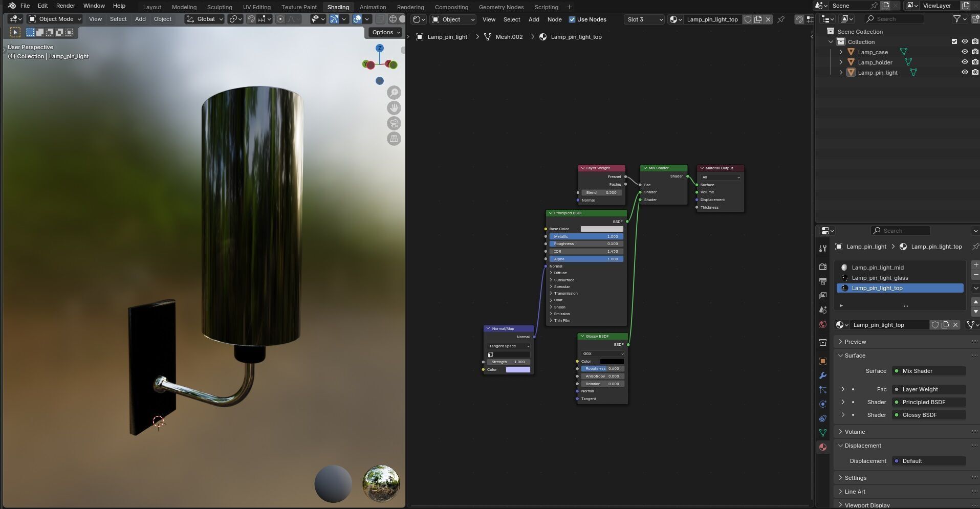Expand Lamp_case in outliner
980x509 pixels.
pos(841,52)
